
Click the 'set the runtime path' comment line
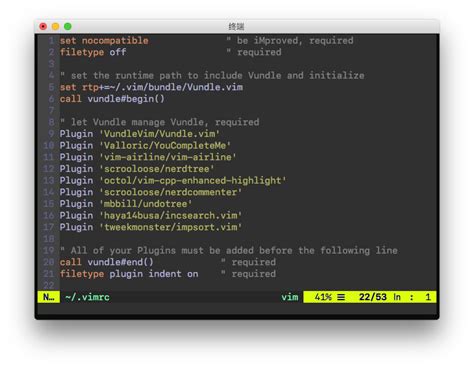pos(212,76)
